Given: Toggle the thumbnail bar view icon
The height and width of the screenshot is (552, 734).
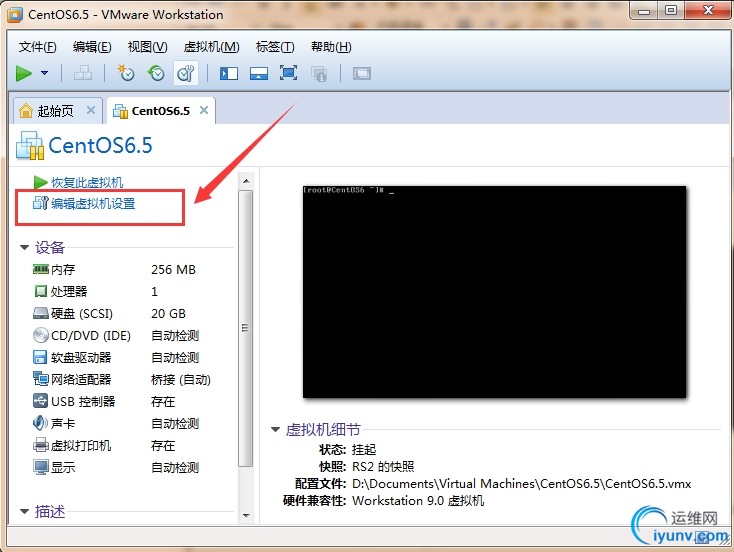Looking at the screenshot, I should pos(259,74).
